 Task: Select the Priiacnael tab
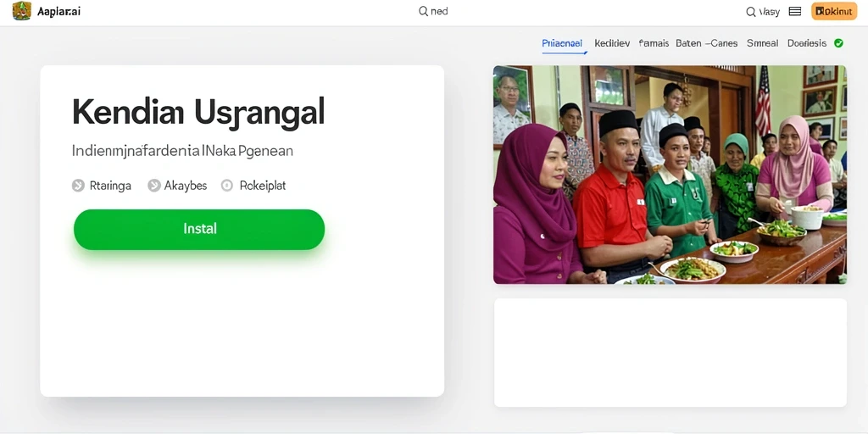[x=562, y=43]
